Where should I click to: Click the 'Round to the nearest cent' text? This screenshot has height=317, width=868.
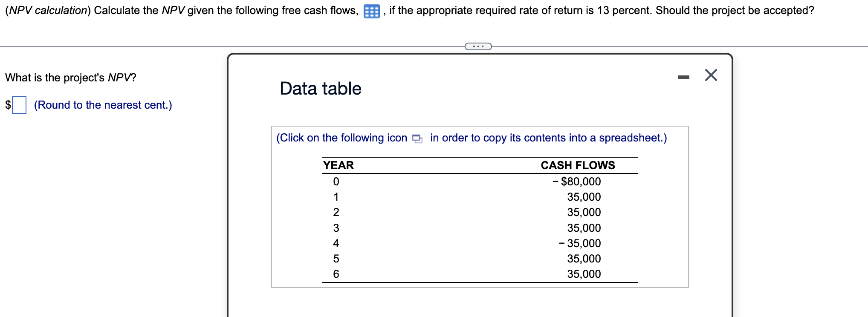pos(103,105)
